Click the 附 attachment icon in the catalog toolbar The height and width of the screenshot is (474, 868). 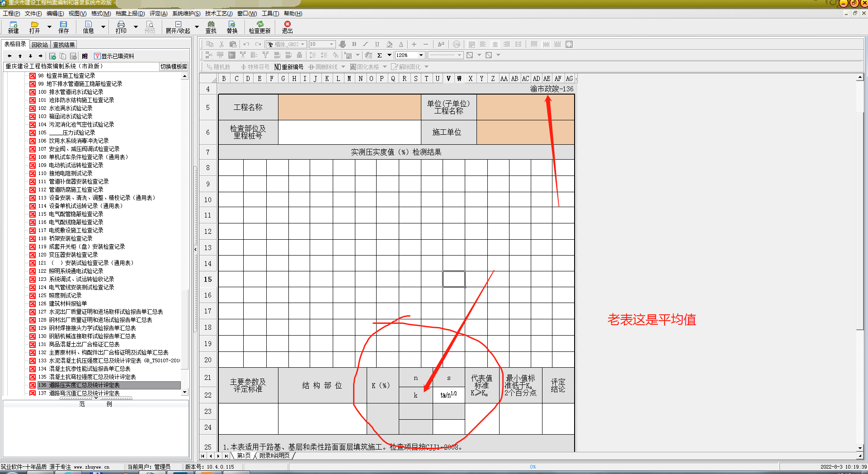pos(85,56)
